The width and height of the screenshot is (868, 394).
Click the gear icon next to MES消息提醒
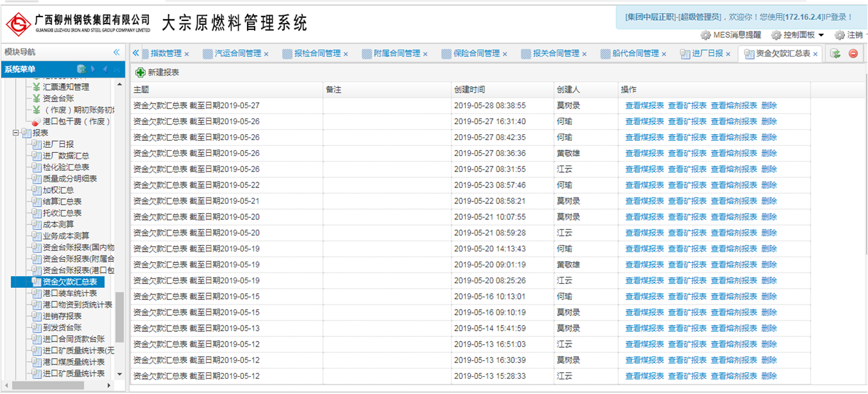click(x=706, y=35)
